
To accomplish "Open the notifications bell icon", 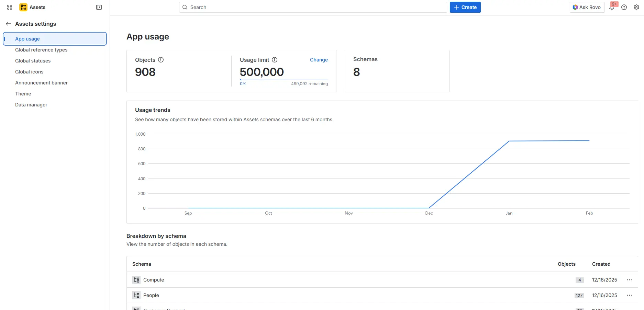I will coord(612,7).
